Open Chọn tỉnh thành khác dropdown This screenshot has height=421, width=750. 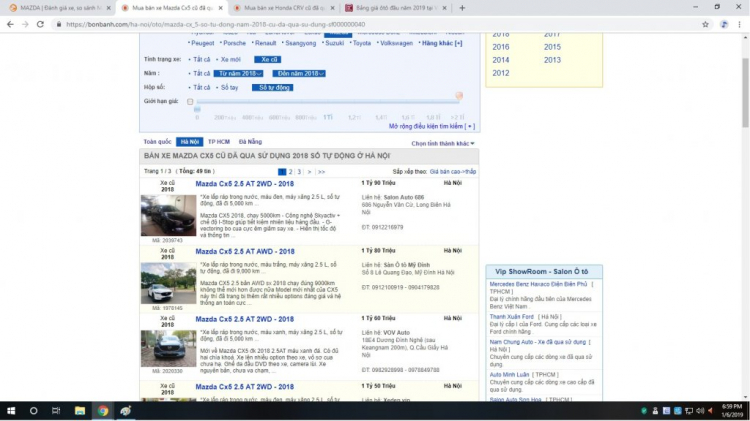click(443, 144)
